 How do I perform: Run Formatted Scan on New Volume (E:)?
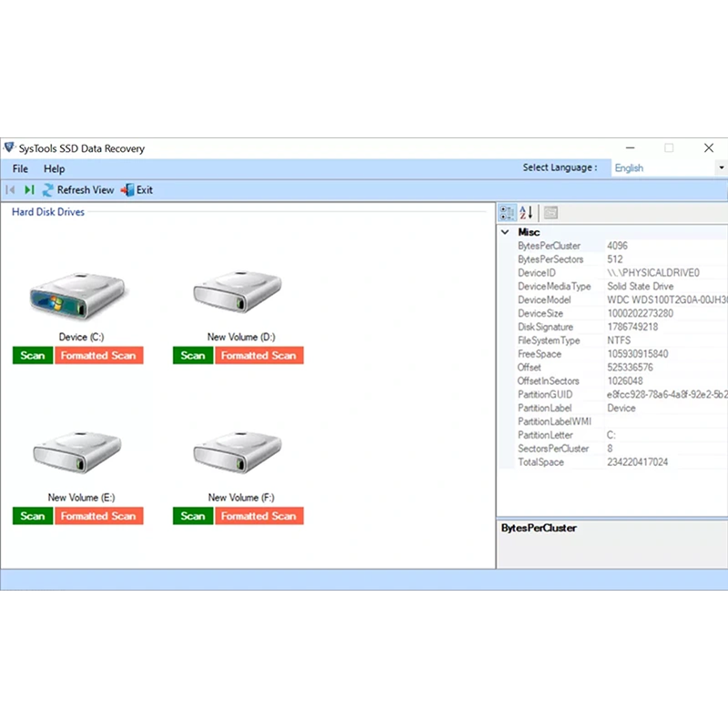99,516
